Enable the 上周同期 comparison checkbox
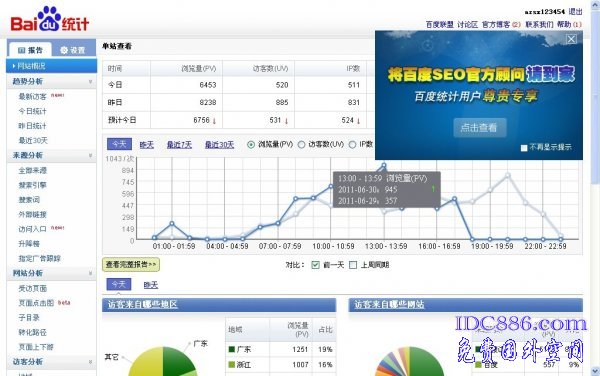 pos(353,265)
